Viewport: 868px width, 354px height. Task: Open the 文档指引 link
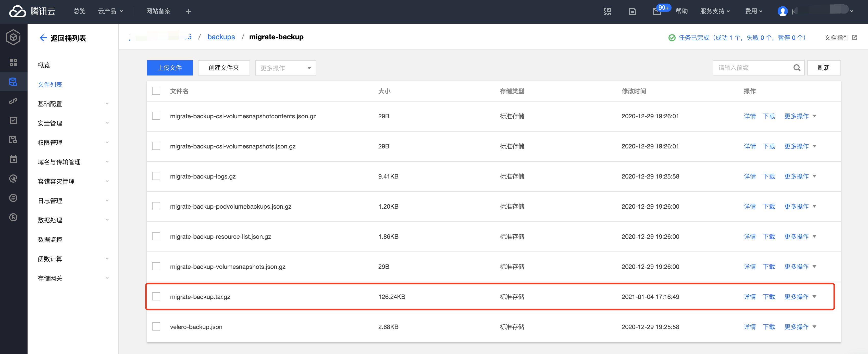pyautogui.click(x=837, y=38)
